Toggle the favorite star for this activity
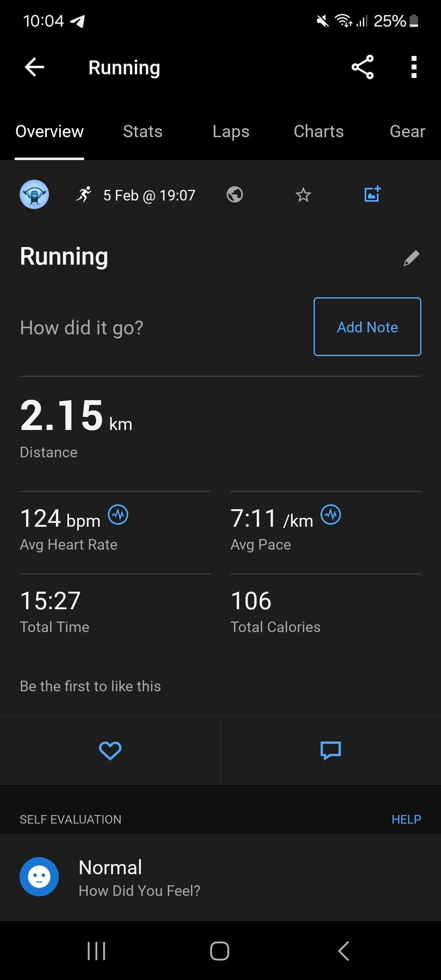 [x=303, y=195]
